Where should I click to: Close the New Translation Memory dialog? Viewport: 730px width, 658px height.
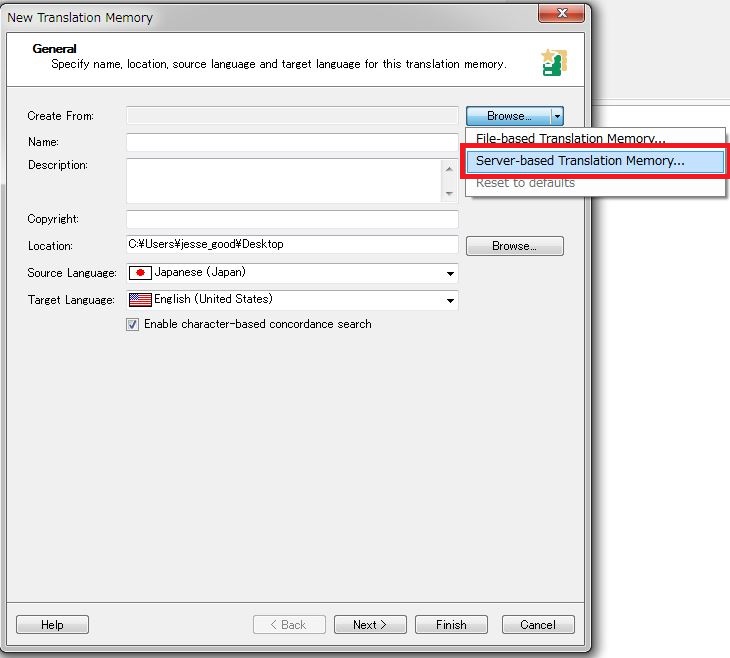[561, 13]
